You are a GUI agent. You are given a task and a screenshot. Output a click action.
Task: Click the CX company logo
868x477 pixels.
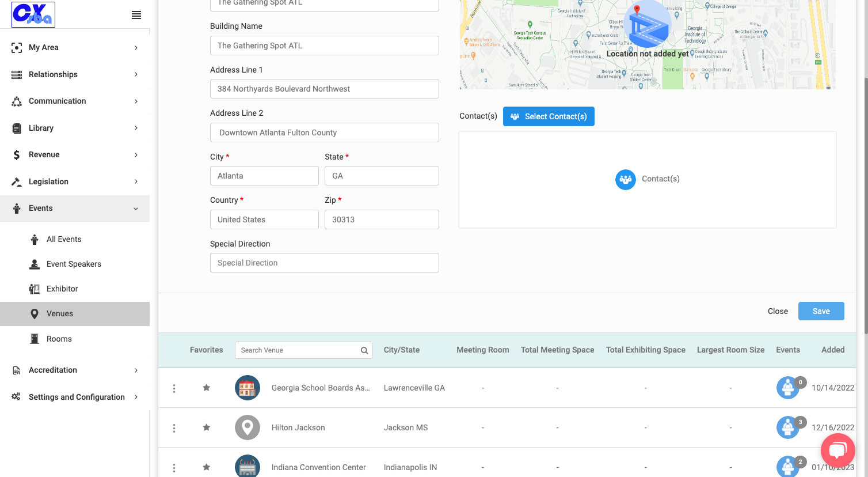point(33,15)
